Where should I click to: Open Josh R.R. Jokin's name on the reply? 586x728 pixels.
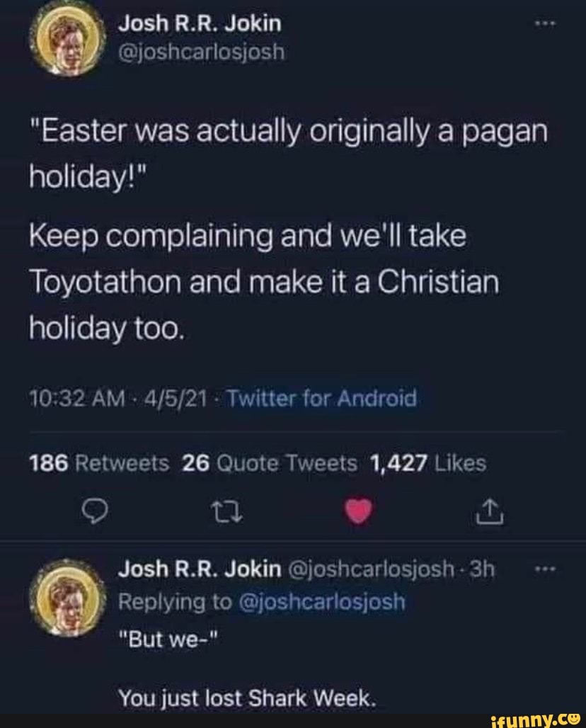(198, 570)
